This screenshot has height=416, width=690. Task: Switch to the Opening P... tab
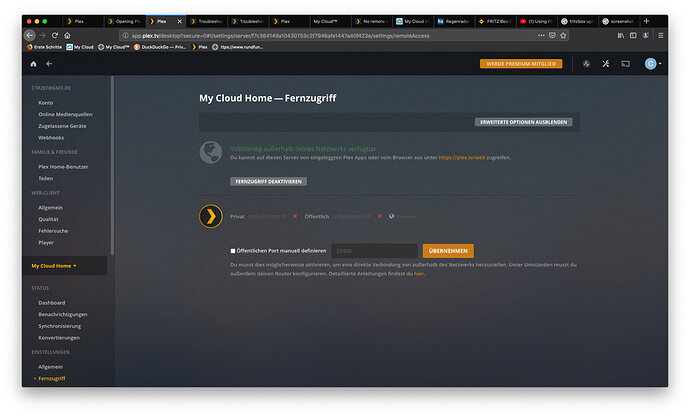click(x=125, y=21)
